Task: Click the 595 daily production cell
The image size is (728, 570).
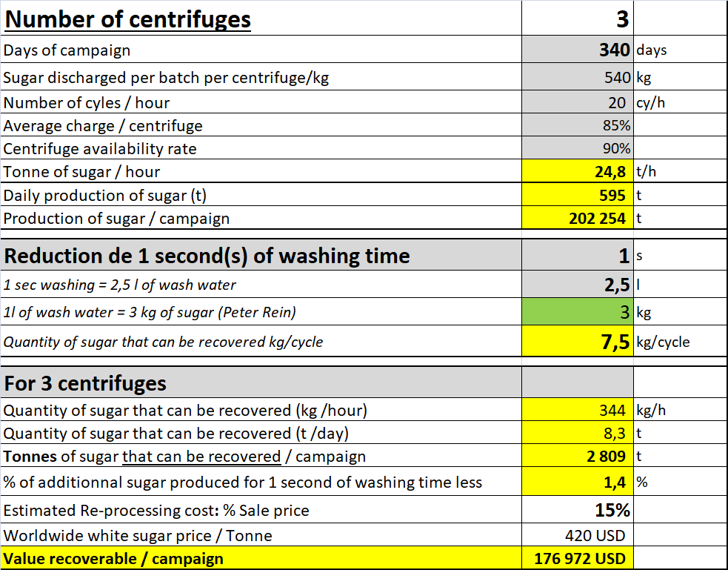Action: tap(578, 196)
